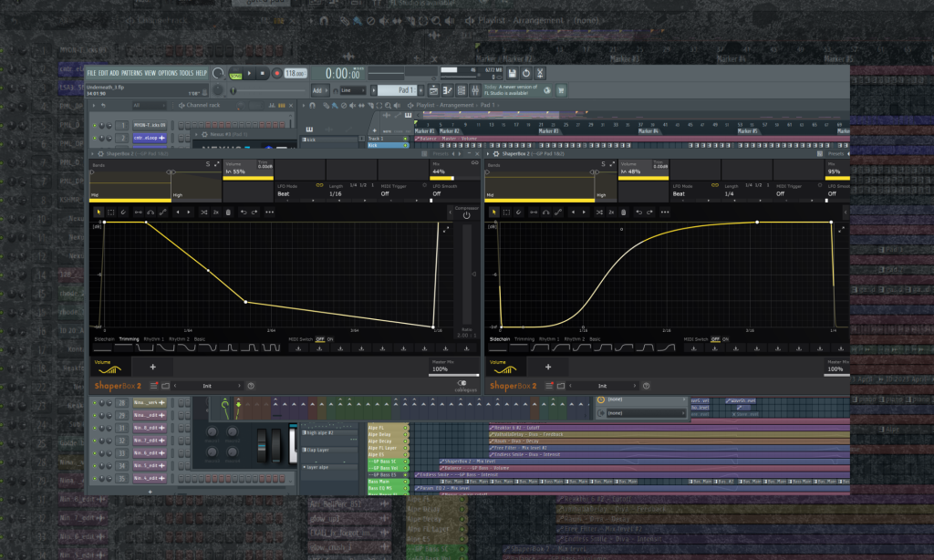Open the LFO Mode Beat dropdown
Screen dimensions: 934x560
click(x=283, y=194)
